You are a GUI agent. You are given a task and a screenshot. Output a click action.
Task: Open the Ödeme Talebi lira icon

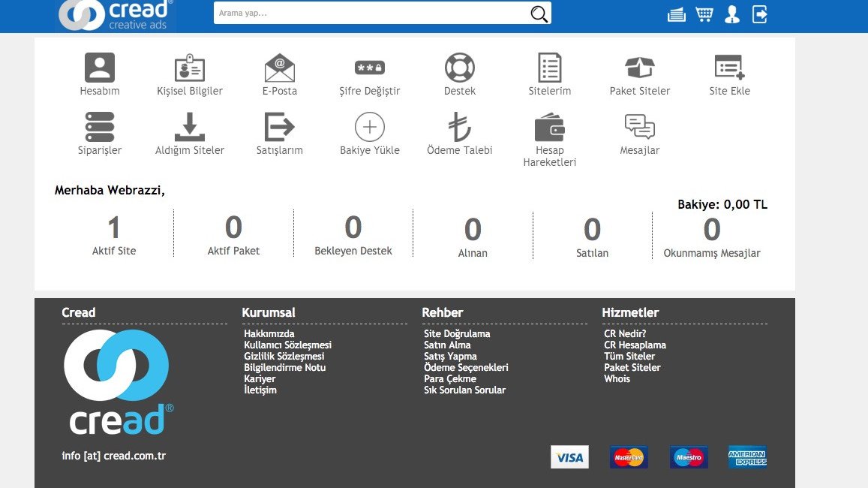click(460, 127)
